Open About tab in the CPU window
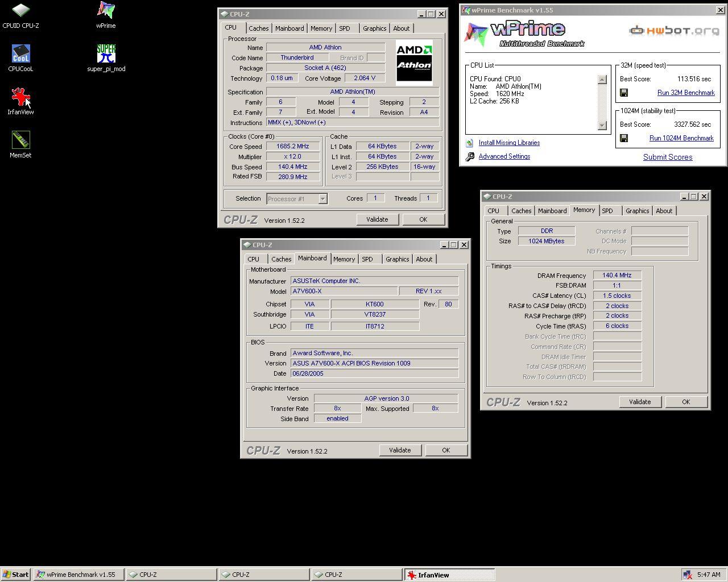The width and height of the screenshot is (728, 582). click(x=401, y=28)
